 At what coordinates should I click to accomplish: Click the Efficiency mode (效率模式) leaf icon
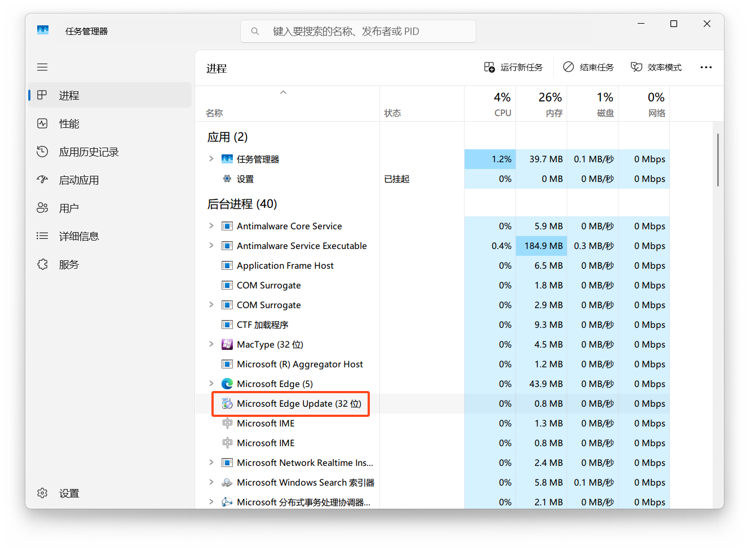[x=637, y=67]
